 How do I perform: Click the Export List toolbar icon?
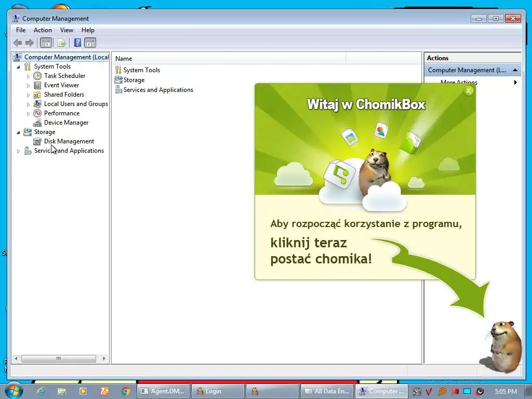[x=62, y=43]
